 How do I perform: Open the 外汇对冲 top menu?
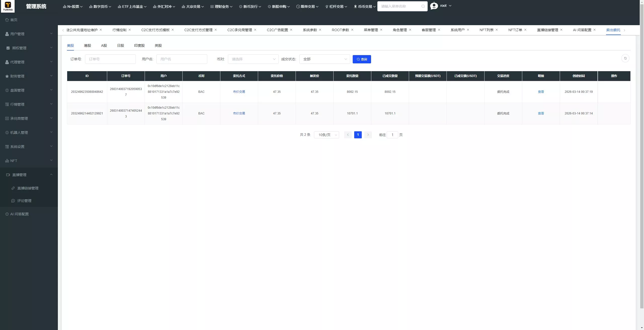point(164,7)
